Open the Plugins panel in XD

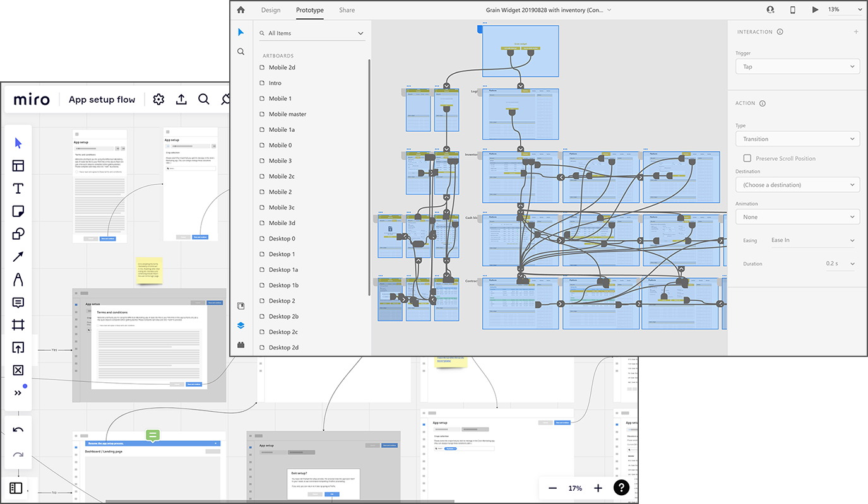pos(241,344)
